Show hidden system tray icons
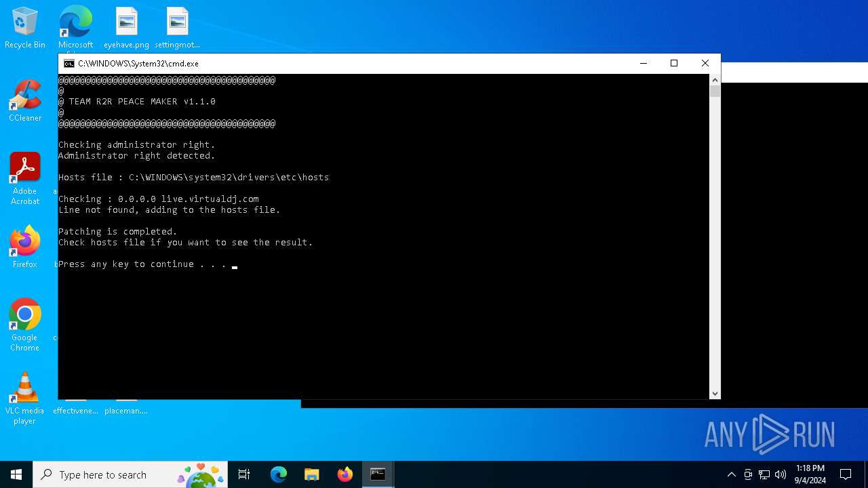Screen dimensions: 868x488 click(731, 474)
